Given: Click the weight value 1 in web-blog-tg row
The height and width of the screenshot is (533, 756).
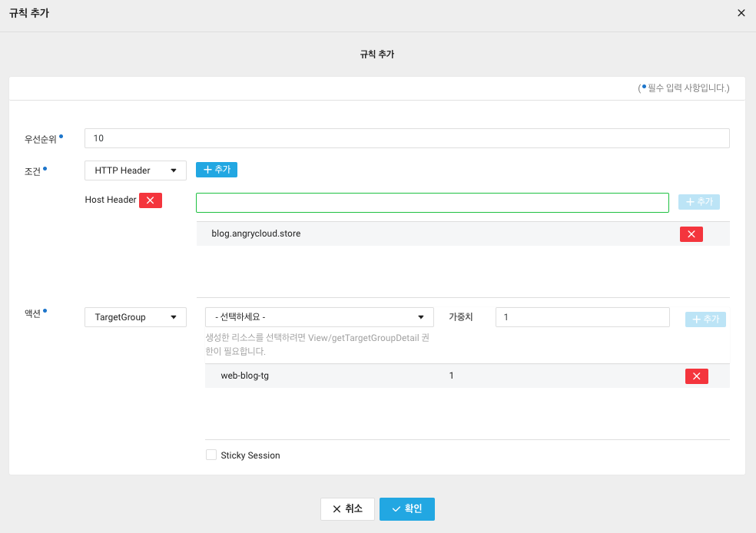Looking at the screenshot, I should [x=451, y=376].
